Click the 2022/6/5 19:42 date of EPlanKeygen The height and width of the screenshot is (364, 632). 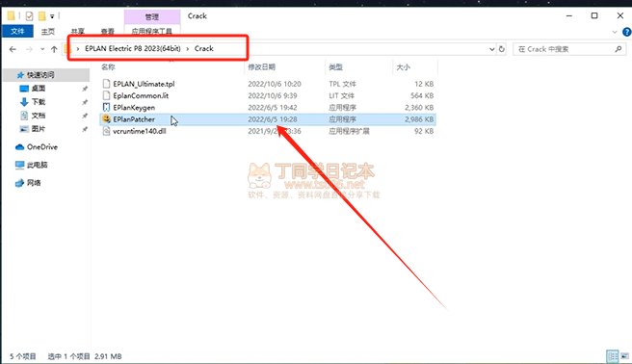pos(273,108)
